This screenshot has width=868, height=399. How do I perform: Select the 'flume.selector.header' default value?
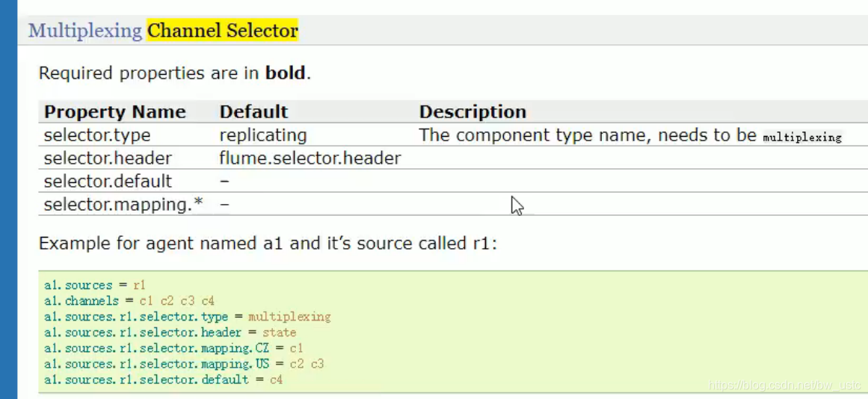pyautogui.click(x=310, y=158)
